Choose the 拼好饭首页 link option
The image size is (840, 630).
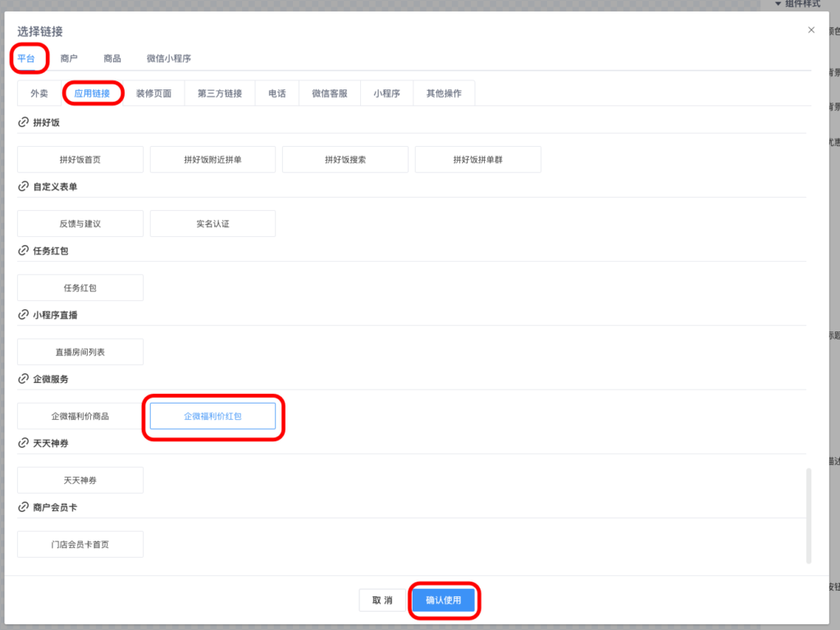click(80, 159)
